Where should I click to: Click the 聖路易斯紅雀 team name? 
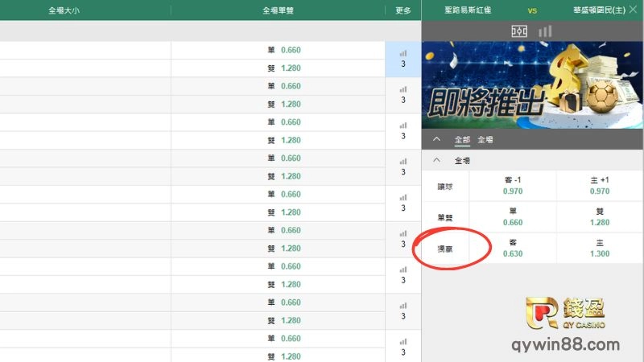[x=468, y=10]
